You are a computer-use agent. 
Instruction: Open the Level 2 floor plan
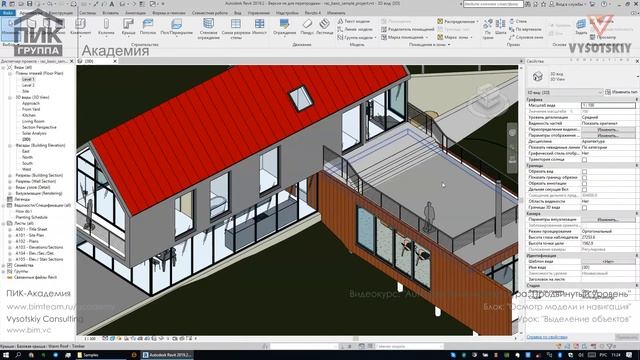coord(28,85)
